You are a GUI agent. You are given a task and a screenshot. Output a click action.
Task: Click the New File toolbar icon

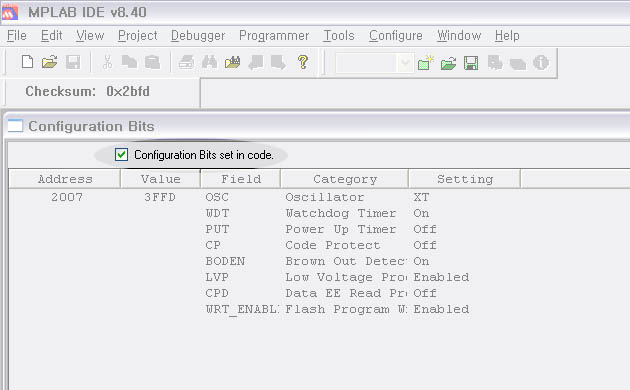[27, 62]
